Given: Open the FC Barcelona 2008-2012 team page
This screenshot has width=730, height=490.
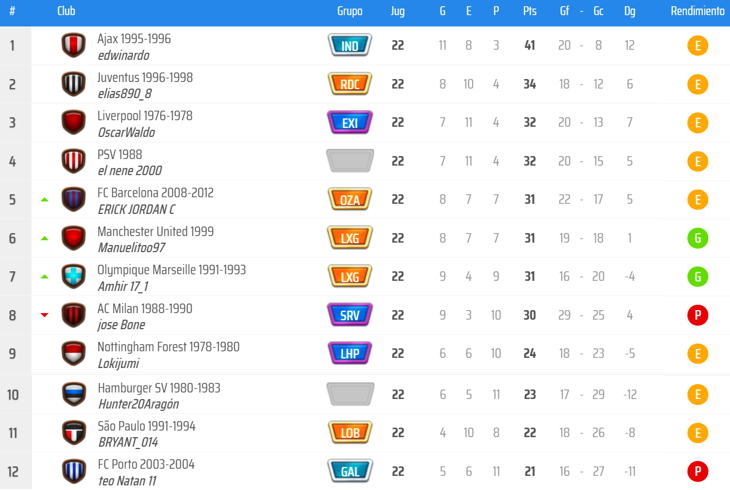Looking at the screenshot, I should tap(155, 193).
